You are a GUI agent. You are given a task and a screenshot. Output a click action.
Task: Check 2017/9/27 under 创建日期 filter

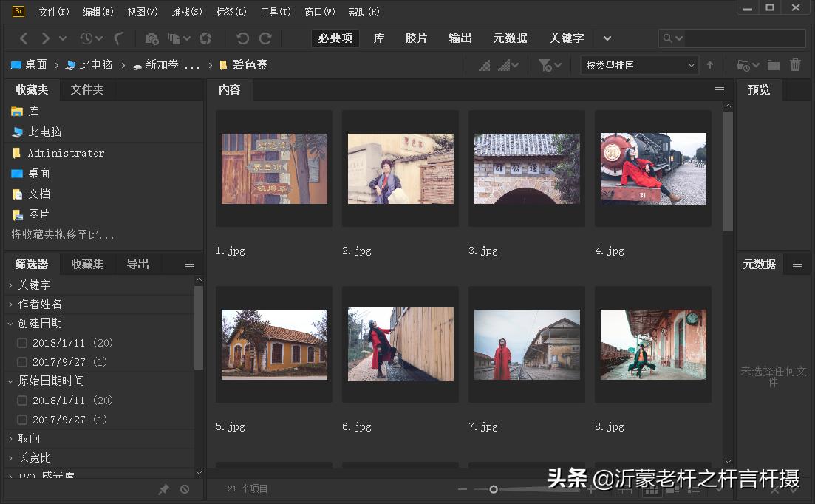point(22,362)
